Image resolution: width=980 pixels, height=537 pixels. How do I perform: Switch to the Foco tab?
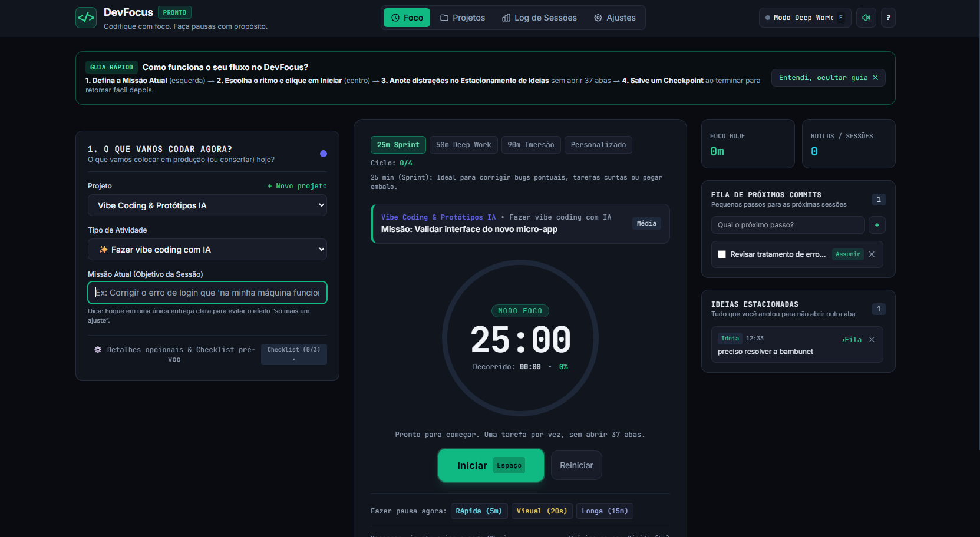pyautogui.click(x=407, y=18)
